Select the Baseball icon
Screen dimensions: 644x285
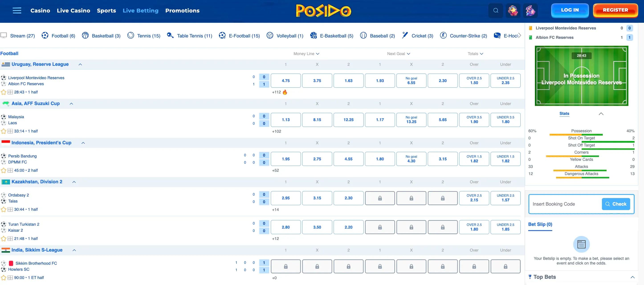[x=363, y=35]
